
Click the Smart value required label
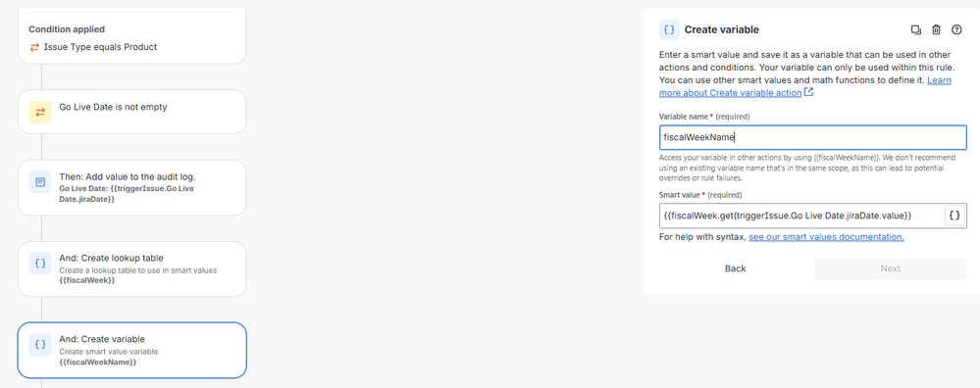tap(700, 195)
